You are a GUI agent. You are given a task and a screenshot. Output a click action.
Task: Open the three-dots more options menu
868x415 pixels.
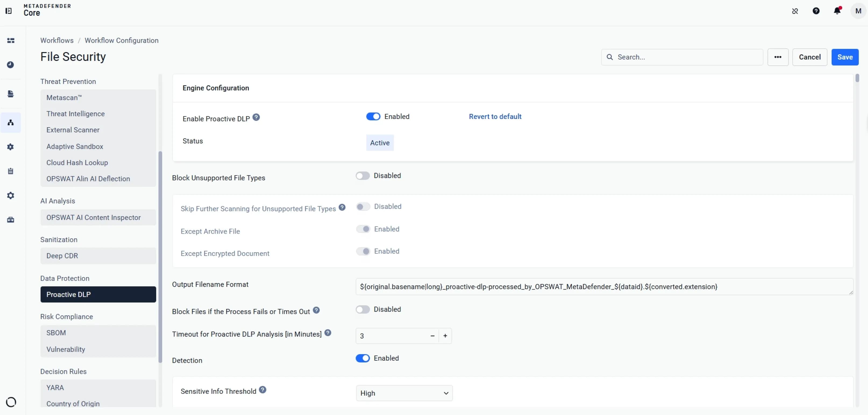[x=778, y=57]
